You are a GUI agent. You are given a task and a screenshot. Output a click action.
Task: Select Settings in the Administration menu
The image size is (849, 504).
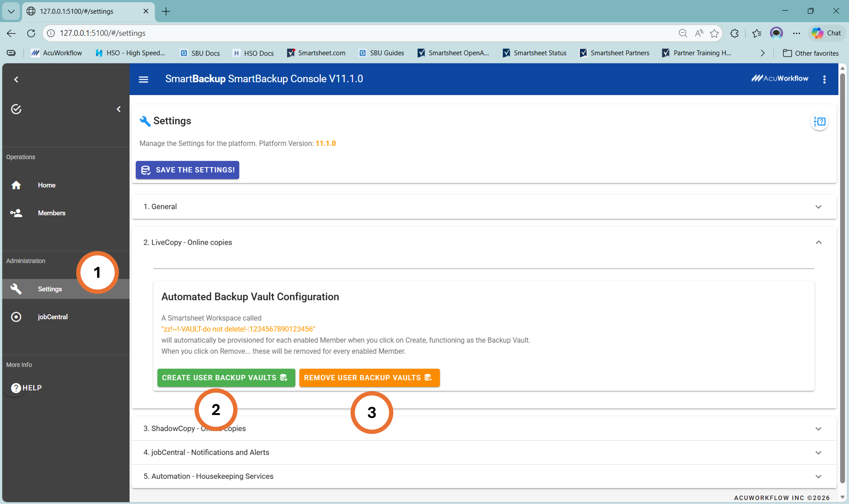[x=50, y=289]
